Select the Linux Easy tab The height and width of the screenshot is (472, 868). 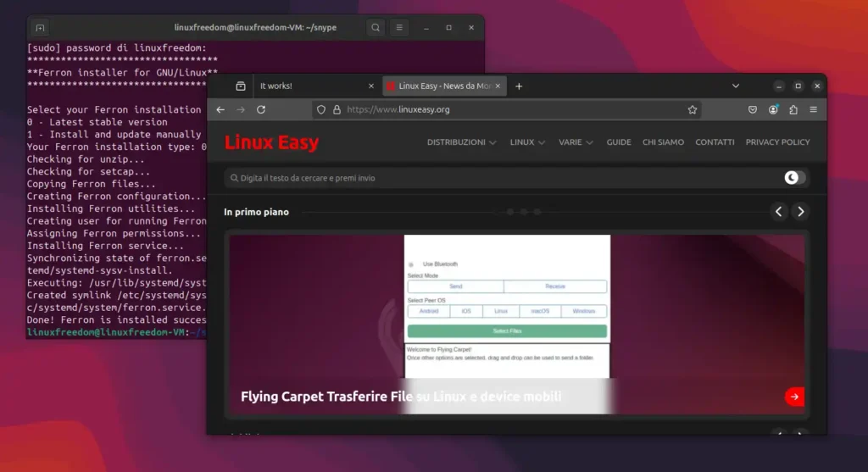(x=444, y=86)
